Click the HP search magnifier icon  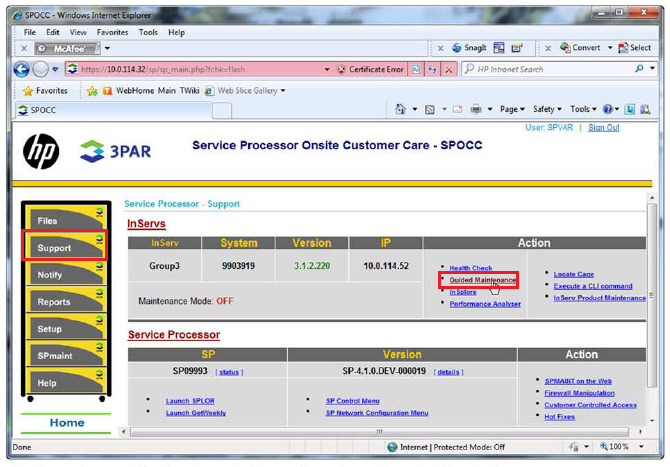640,70
